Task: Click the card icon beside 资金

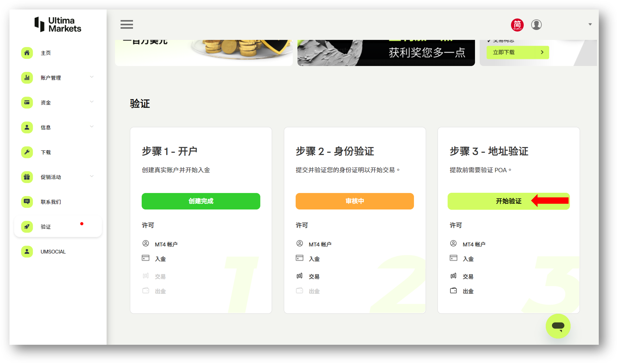Action: pyautogui.click(x=27, y=103)
